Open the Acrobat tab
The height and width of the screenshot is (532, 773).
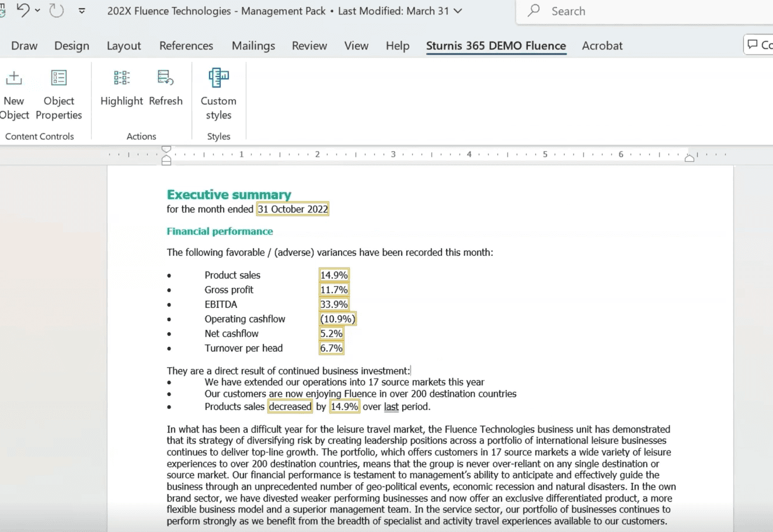pos(602,46)
